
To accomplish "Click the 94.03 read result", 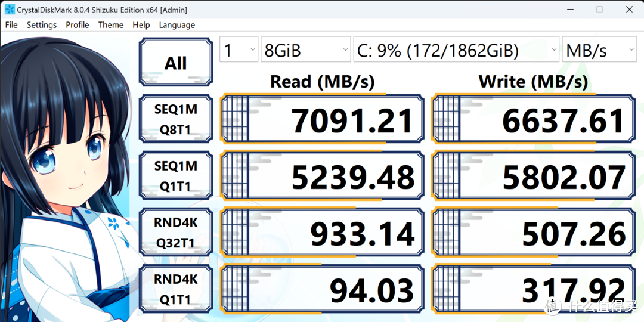I will 323,289.
